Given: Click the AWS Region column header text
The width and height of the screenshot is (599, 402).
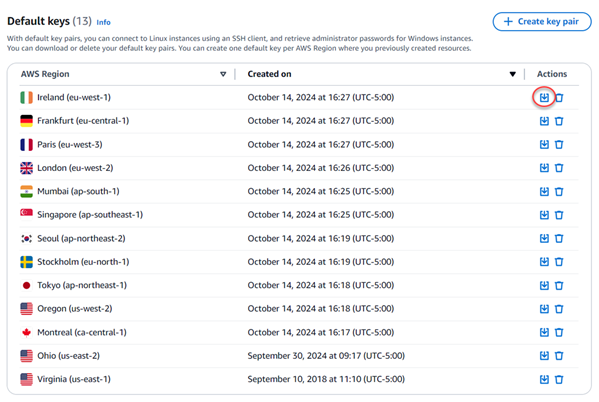Looking at the screenshot, I should pos(45,74).
